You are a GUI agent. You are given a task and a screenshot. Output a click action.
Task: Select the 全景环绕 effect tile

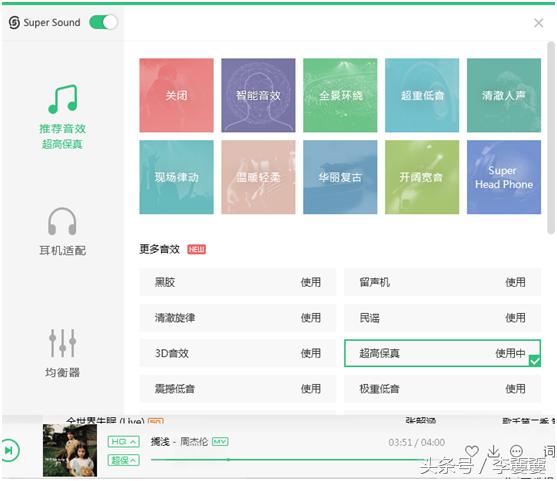click(340, 95)
